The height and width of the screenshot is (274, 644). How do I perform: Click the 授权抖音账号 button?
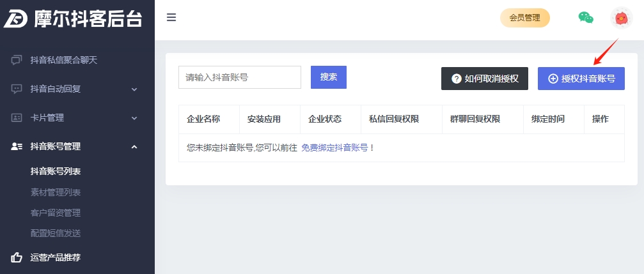pyautogui.click(x=581, y=79)
